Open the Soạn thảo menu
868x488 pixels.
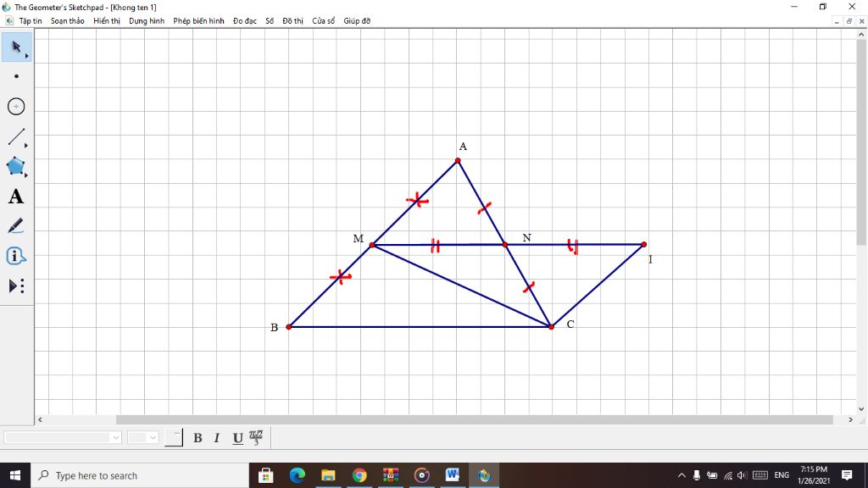pyautogui.click(x=68, y=21)
